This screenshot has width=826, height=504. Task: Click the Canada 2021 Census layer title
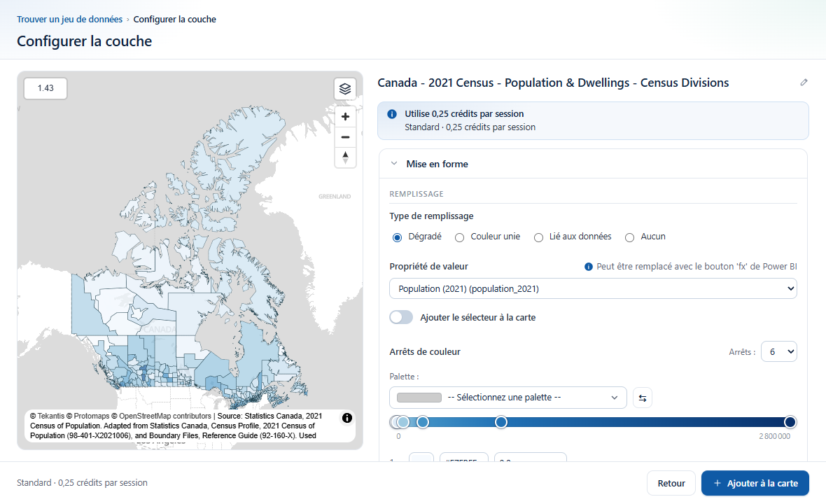[553, 83]
